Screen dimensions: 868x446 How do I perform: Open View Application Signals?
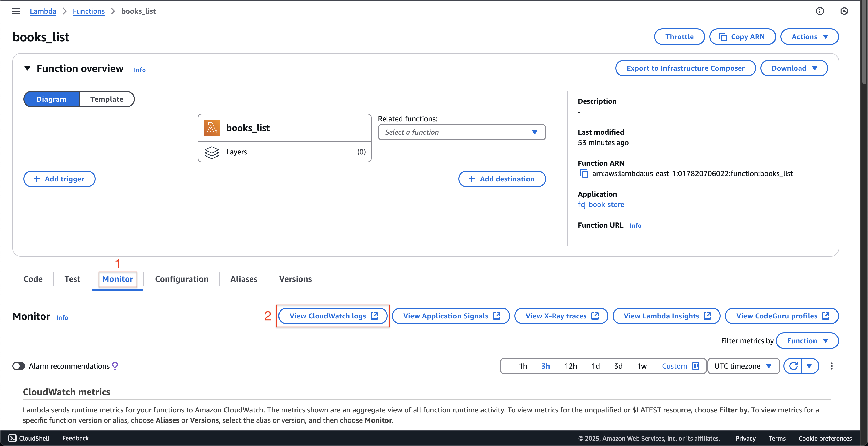(451, 316)
